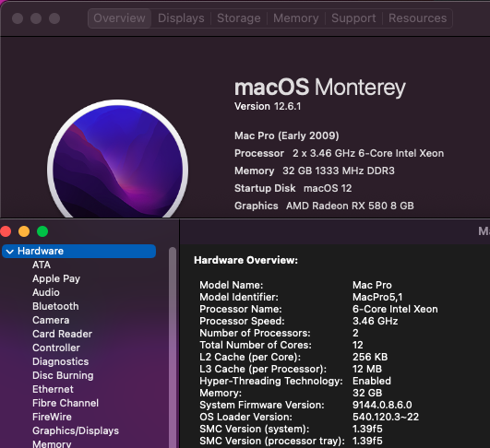Viewport: 490px width, 448px height.
Task: Click the "Version 12.6.1" text
Action: [x=268, y=106]
